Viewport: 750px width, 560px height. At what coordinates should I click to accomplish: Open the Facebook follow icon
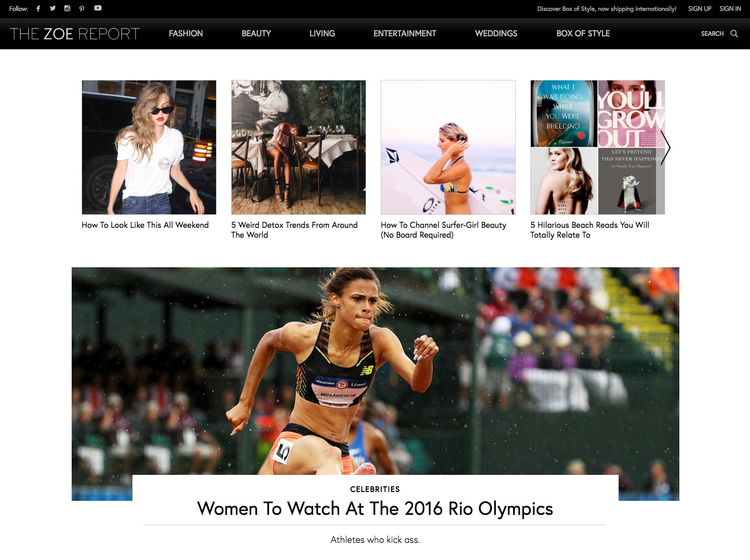pos(38,8)
